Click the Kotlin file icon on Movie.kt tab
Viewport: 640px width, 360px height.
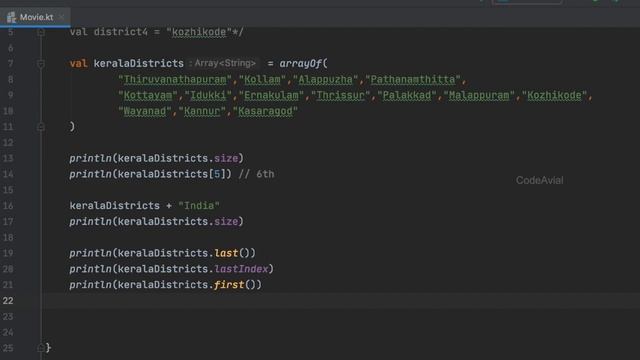tap(11, 17)
